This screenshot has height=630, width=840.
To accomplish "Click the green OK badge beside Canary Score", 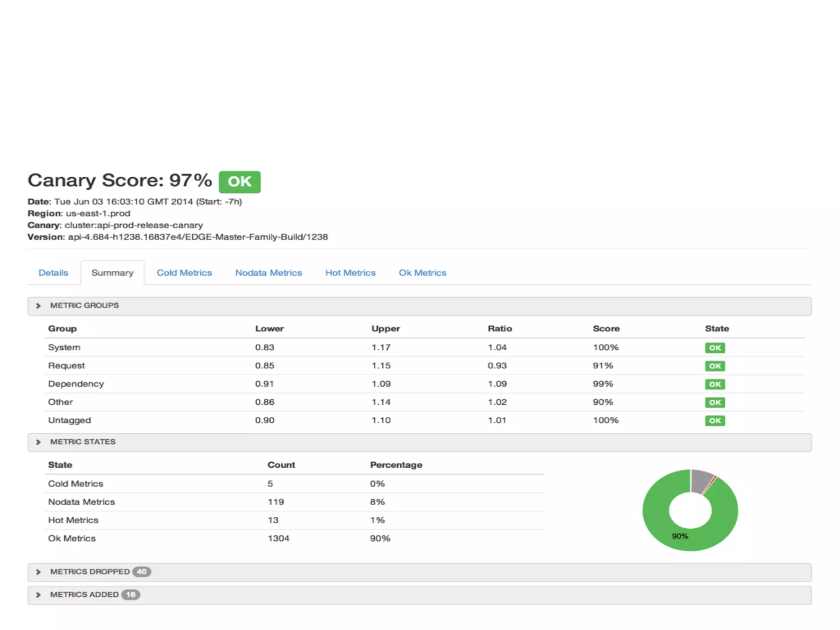I will (x=240, y=182).
